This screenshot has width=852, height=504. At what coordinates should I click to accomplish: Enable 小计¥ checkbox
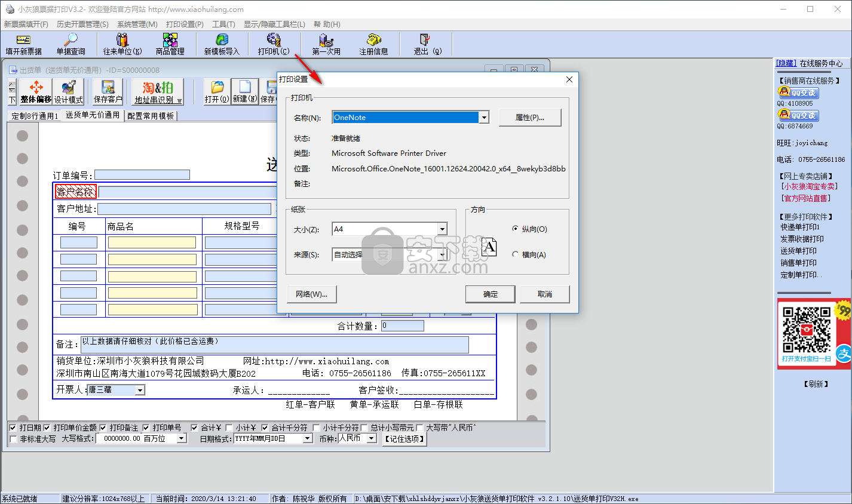coord(229,428)
